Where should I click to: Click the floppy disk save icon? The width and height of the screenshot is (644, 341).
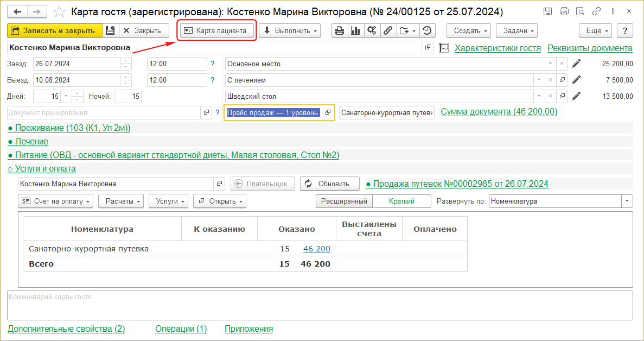pyautogui.click(x=110, y=31)
